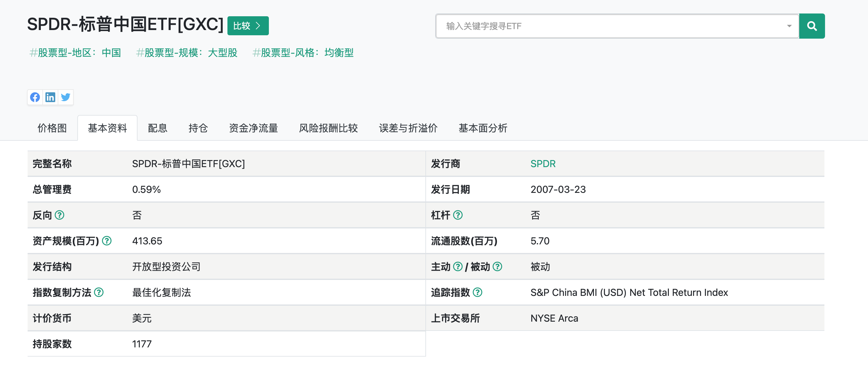
Task: Share the page on LinkedIn
Action: [50, 97]
